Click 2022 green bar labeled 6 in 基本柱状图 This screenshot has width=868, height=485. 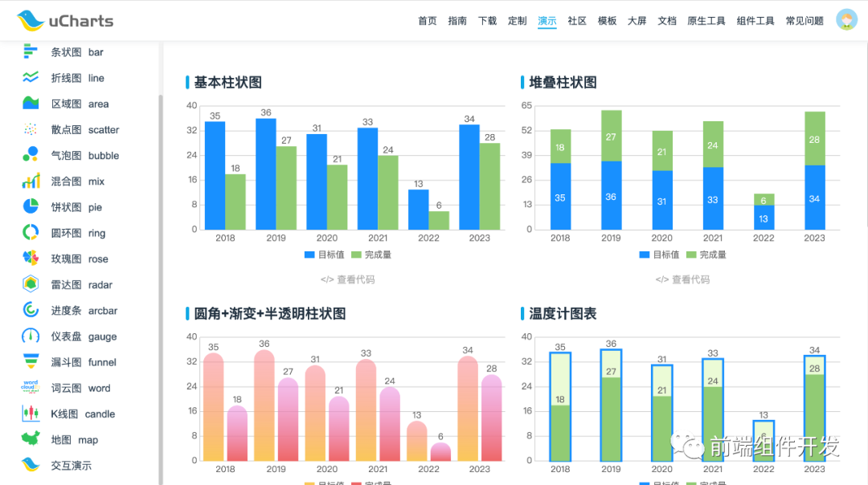[439, 220]
